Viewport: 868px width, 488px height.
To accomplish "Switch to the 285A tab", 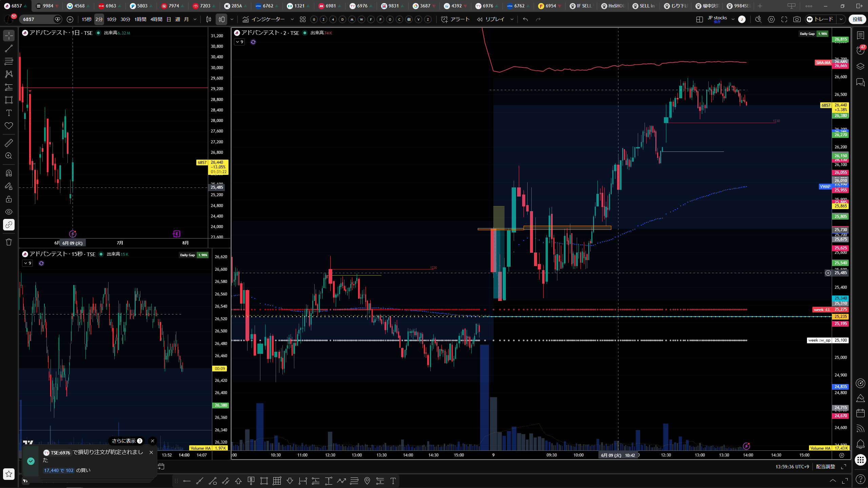I will [x=236, y=6].
